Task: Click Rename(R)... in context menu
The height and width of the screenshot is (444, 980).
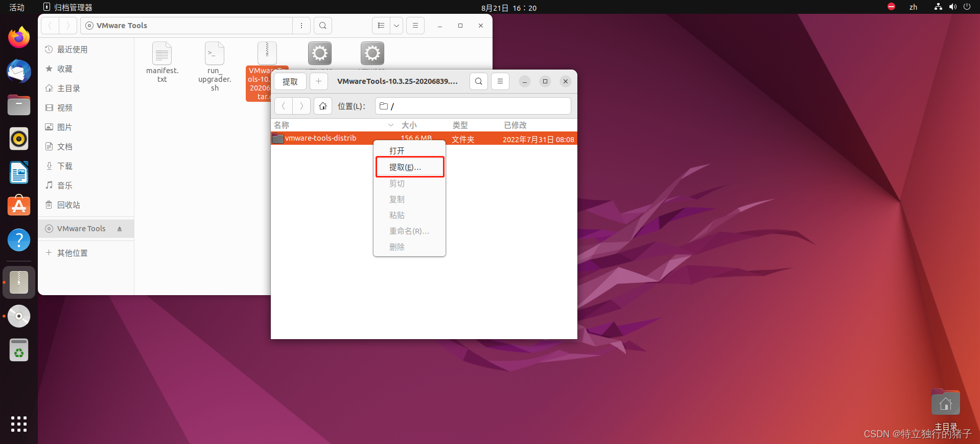Action: click(x=410, y=231)
